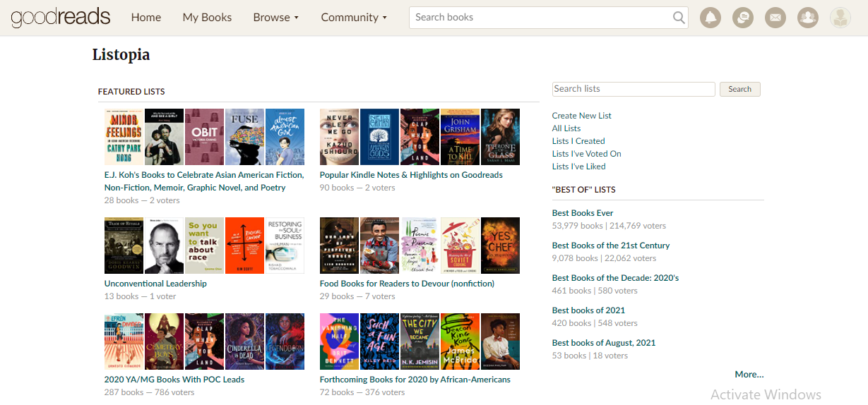
Task: Open the Create New List link
Action: pos(582,116)
